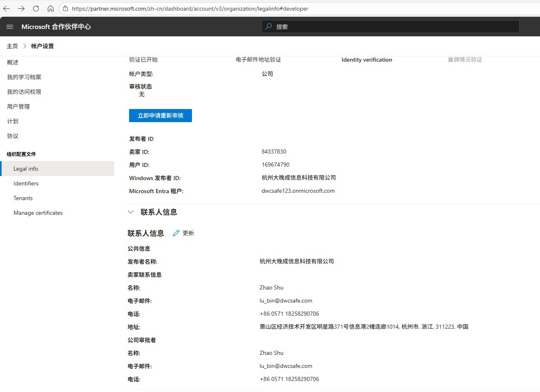The width and height of the screenshot is (540, 392).
Task: Open 我的访问权限 in the sidebar
Action: click(x=24, y=92)
